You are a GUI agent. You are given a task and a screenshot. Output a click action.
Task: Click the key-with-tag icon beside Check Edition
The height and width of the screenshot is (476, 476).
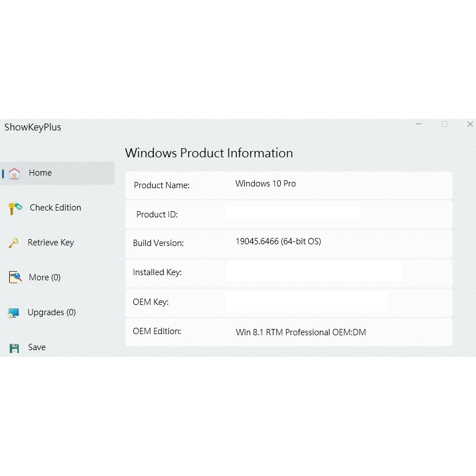pyautogui.click(x=14, y=208)
